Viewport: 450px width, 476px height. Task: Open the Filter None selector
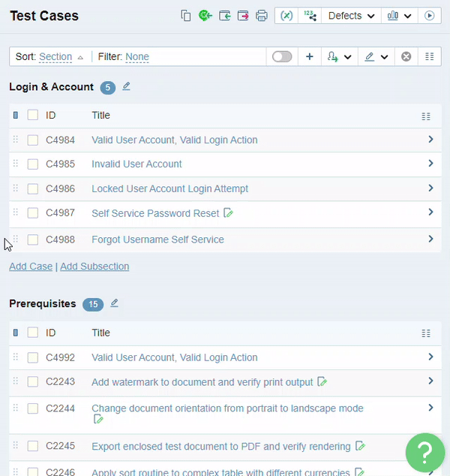point(137,57)
